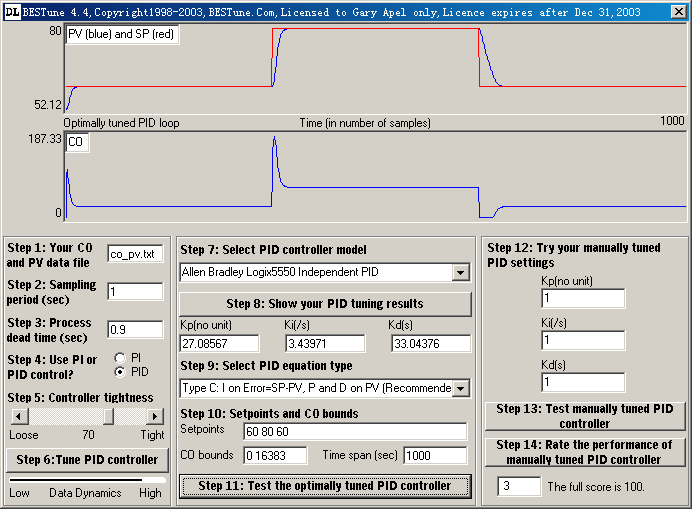Click the Allen Bradley Logix5550 Independent PID text
This screenshot has width=692, height=509.
pos(280,272)
